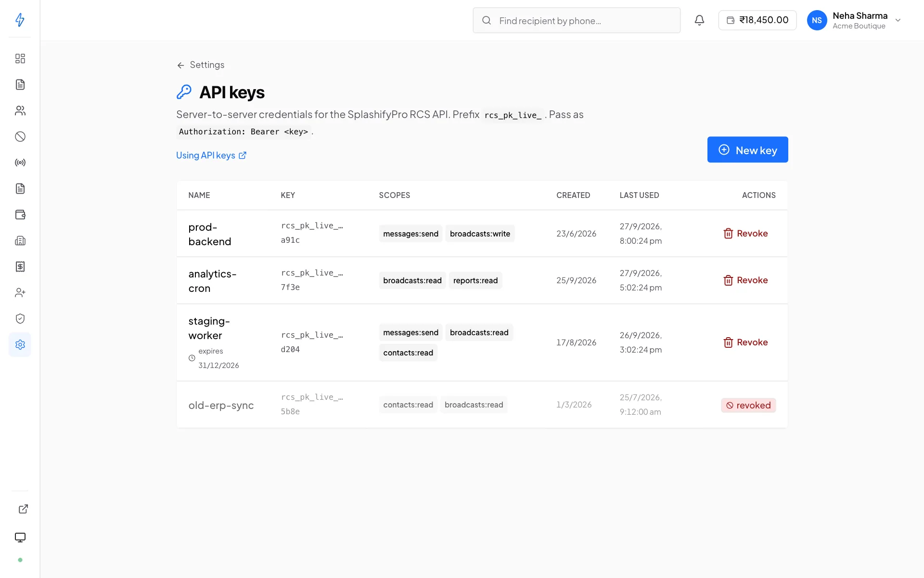Click the key ending d204

coord(312,342)
